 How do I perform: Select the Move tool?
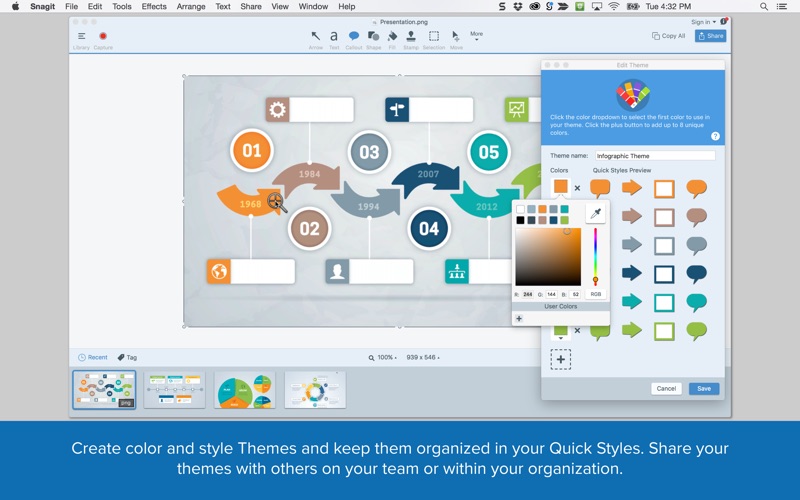(x=456, y=36)
